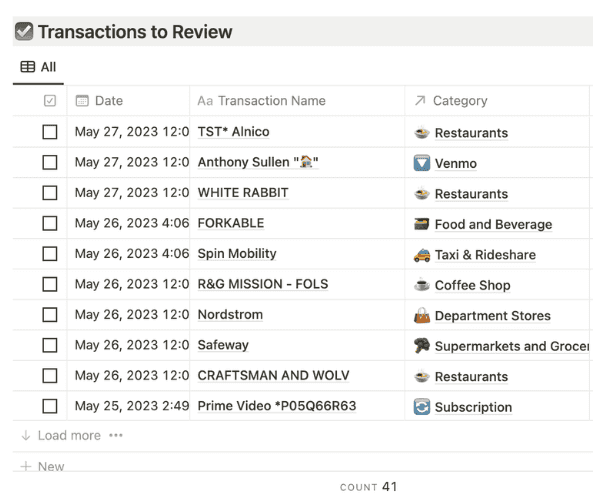The width and height of the screenshot is (600, 500).
Task: Open the COUNT 41 calculation menu
Action: 368,487
